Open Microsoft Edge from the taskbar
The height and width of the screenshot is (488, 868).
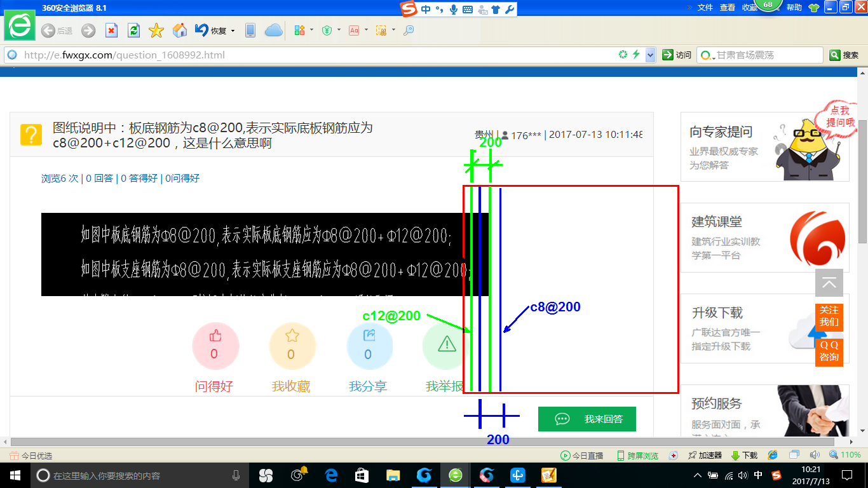tap(330, 475)
